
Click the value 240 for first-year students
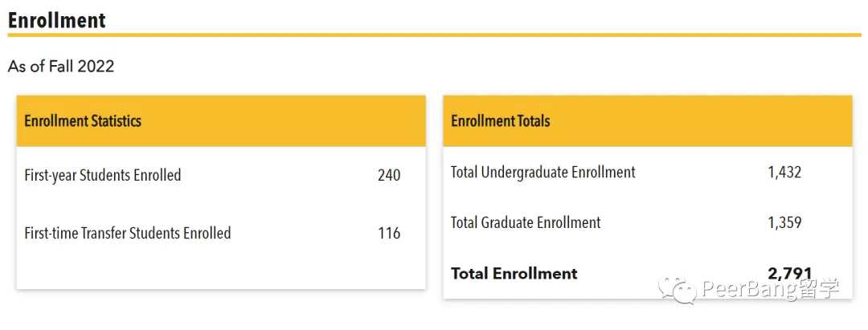[389, 175]
